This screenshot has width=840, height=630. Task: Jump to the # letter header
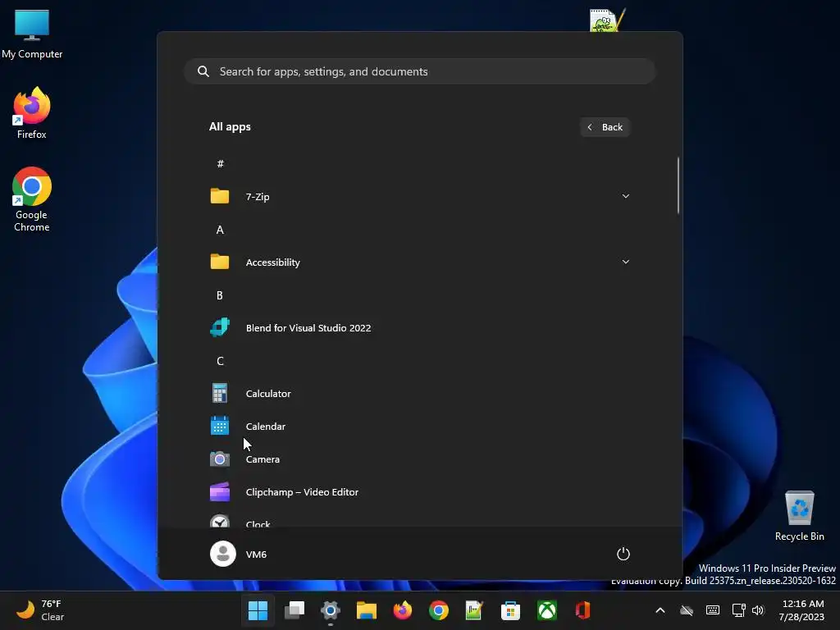pyautogui.click(x=220, y=163)
